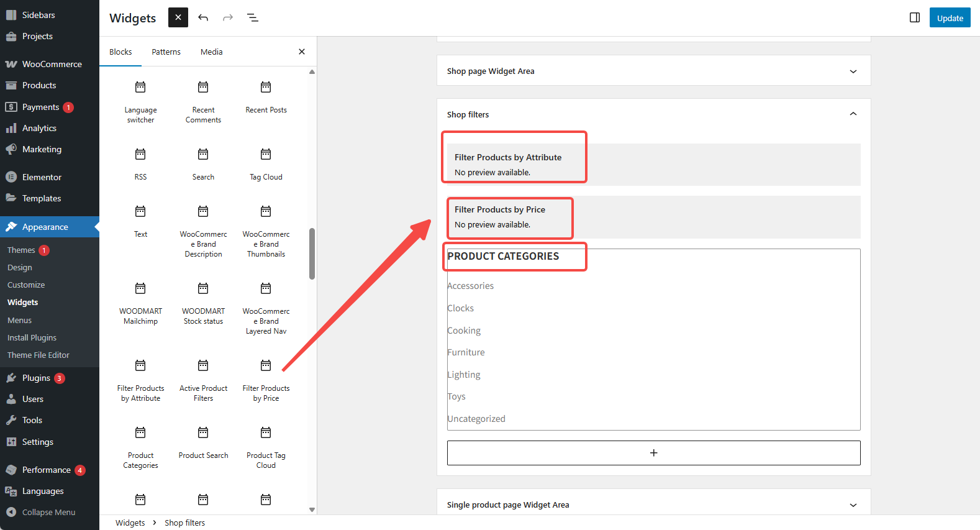Viewport: 980px width, 530px height.
Task: Expand Single product page Widget Area
Action: click(x=853, y=505)
